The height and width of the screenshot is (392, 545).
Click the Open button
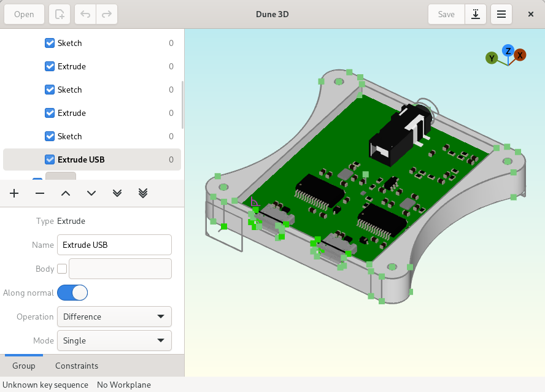(x=24, y=13)
